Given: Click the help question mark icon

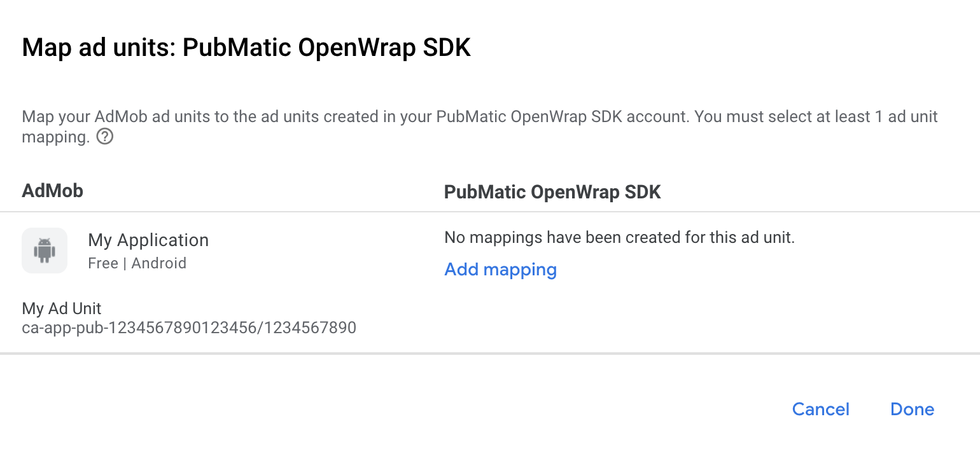Looking at the screenshot, I should click(x=105, y=137).
